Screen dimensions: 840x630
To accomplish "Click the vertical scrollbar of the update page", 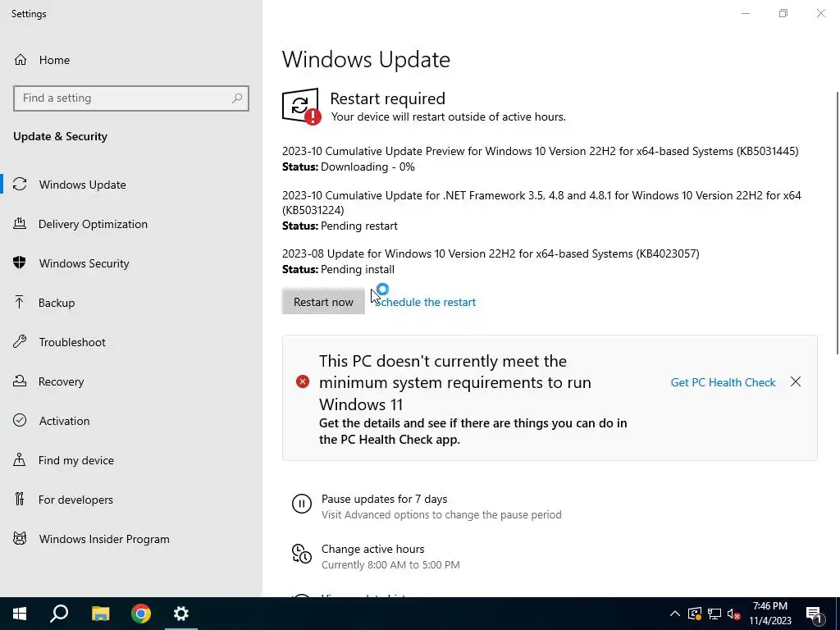I will coord(837,223).
